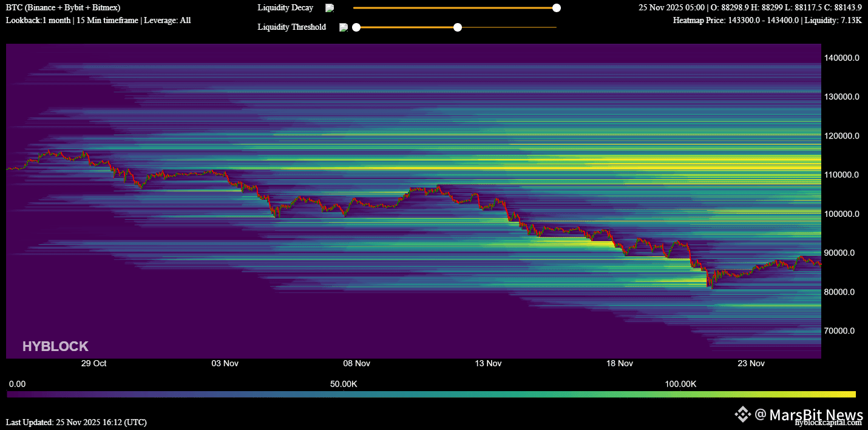The height and width of the screenshot is (430, 868).
Task: Click the Binance logo beside MarsBit News
Action: tap(742, 414)
